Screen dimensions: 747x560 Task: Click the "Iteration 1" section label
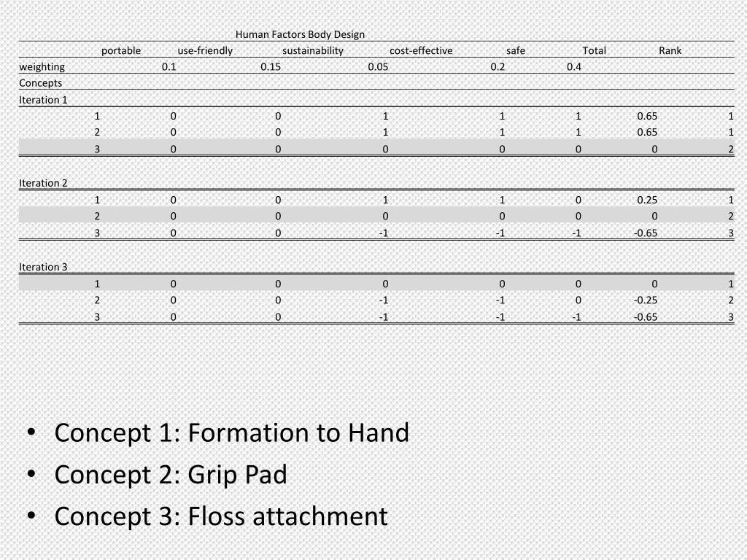coord(43,100)
